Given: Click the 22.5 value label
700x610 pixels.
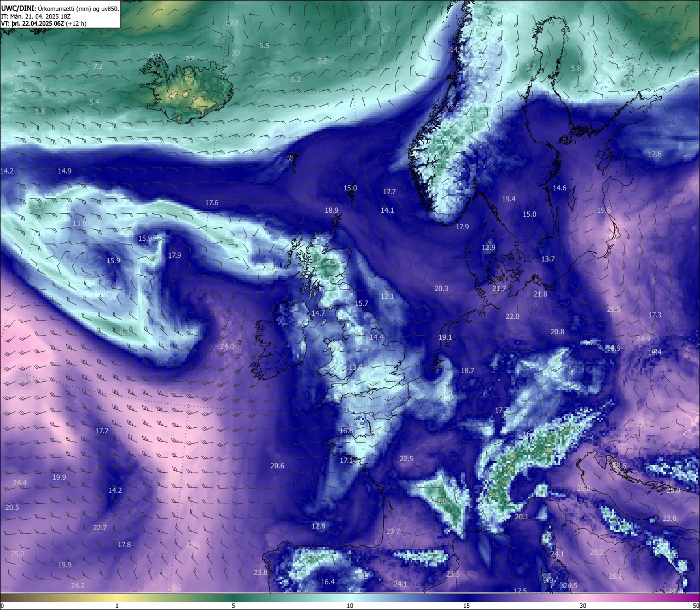Looking at the screenshot, I should click(406, 459).
